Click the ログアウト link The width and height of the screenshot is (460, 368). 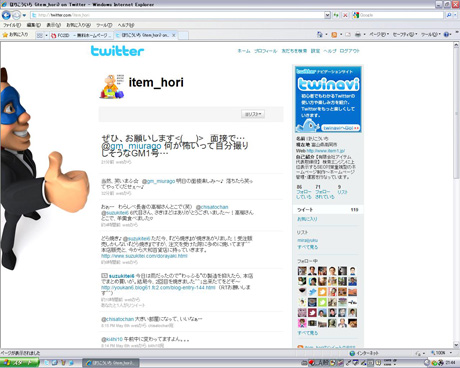(x=349, y=51)
